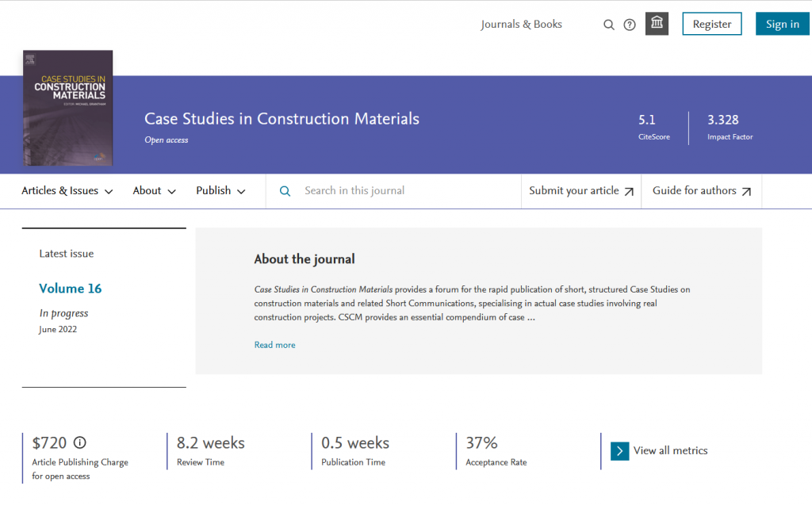Viewport: 812px width, 505px height.
Task: Click the Case Studies in Construction Materials title
Action: tap(282, 119)
